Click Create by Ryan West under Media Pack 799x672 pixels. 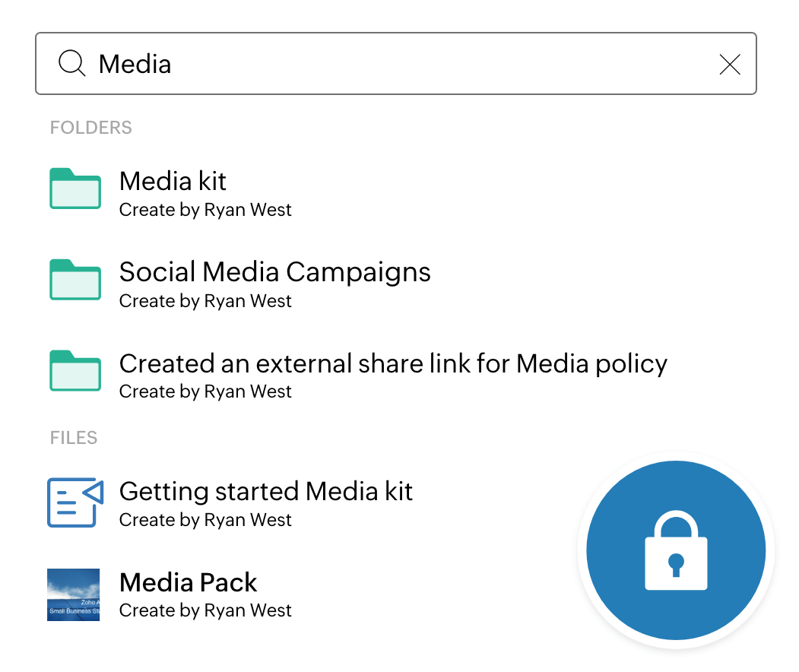coord(205,610)
